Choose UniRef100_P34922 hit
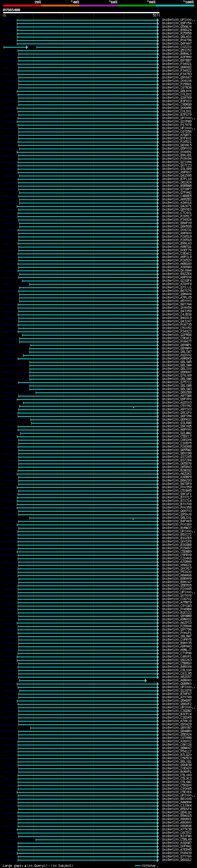Screen dimensions: 197x868 (x=176, y=71)
